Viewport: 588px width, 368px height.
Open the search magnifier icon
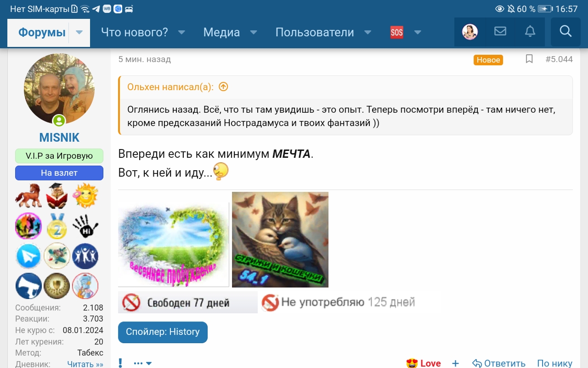coord(565,32)
